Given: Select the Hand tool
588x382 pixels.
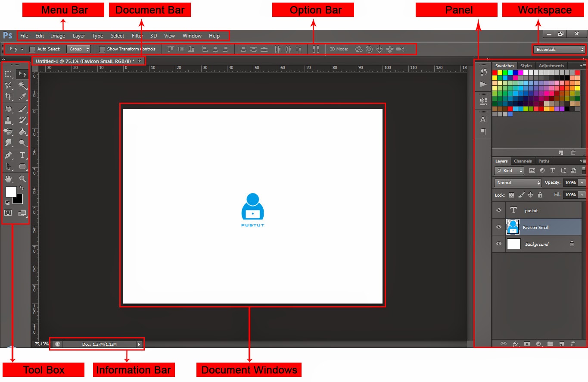Looking at the screenshot, I should [x=8, y=178].
